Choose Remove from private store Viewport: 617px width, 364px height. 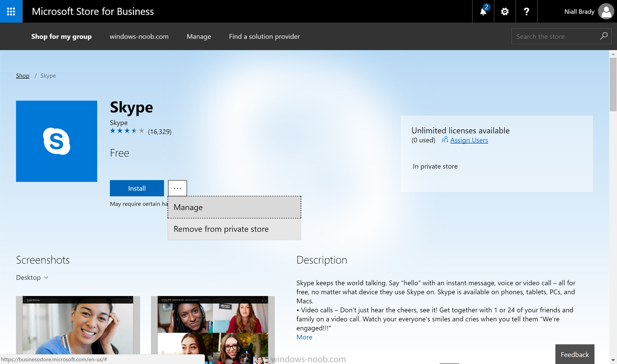(x=234, y=229)
